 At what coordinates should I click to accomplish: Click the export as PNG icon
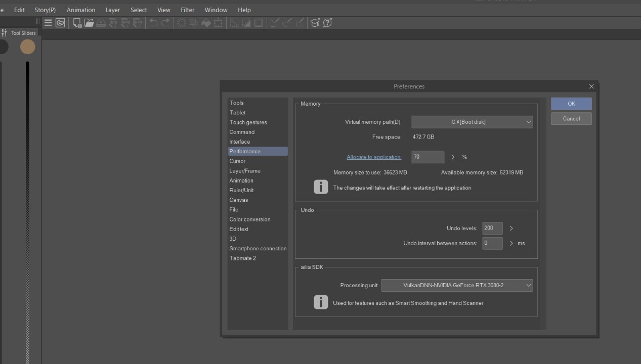pos(125,23)
